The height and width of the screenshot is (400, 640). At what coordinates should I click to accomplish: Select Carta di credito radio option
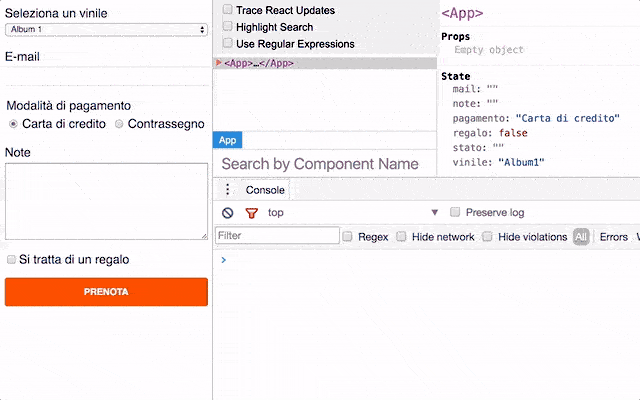[13, 124]
